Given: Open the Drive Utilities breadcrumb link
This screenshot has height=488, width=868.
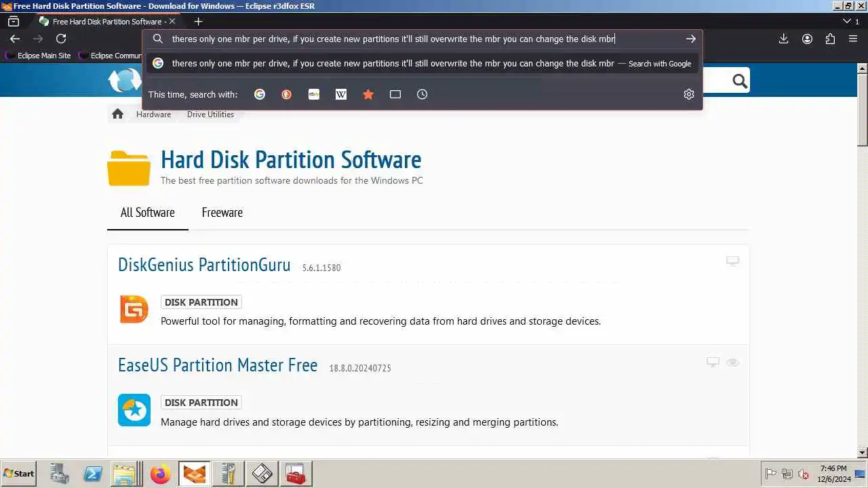Looking at the screenshot, I should [x=210, y=115].
